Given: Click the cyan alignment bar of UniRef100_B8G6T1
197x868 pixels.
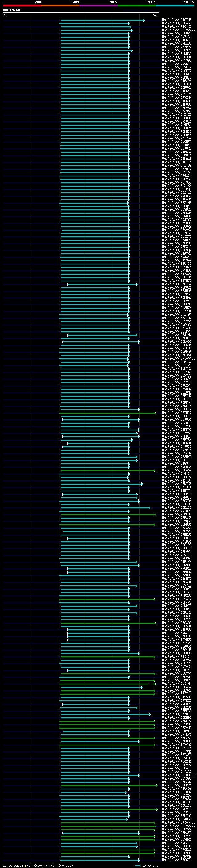Looking at the screenshot, I should coord(100,860).
